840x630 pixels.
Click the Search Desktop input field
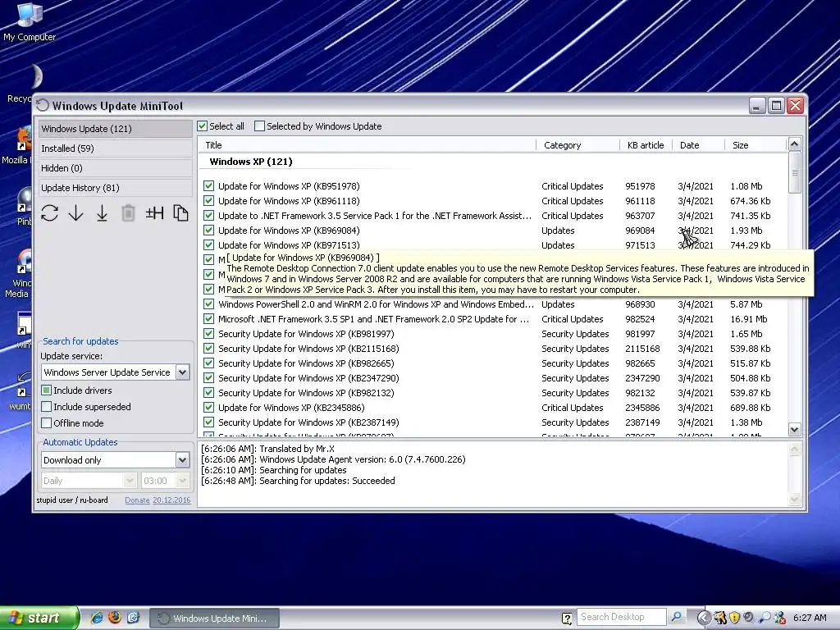tap(622, 617)
